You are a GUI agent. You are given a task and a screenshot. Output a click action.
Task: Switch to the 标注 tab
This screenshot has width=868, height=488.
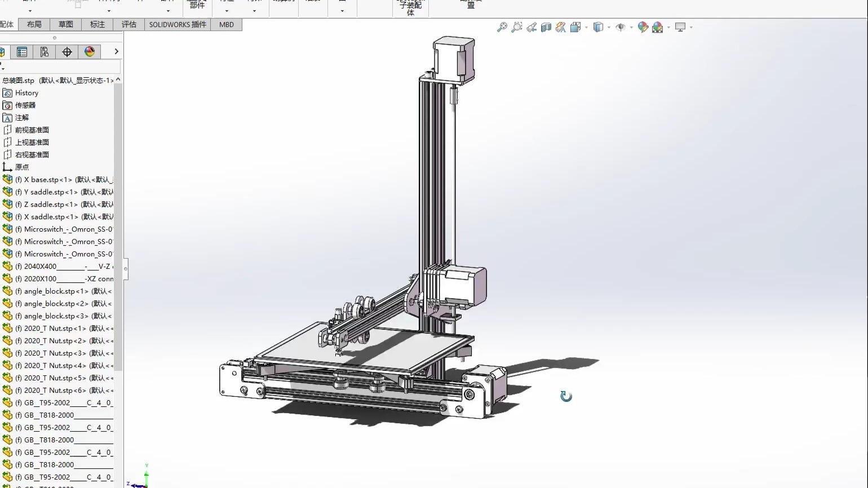click(x=98, y=25)
